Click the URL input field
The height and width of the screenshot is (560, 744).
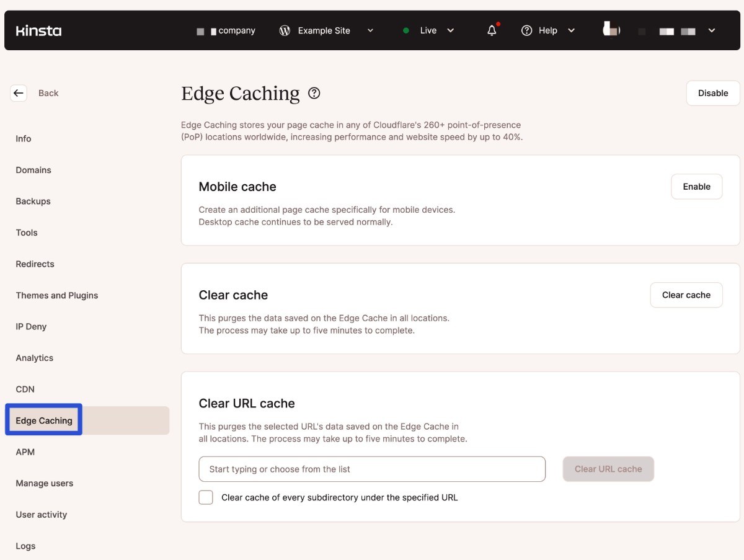point(372,469)
